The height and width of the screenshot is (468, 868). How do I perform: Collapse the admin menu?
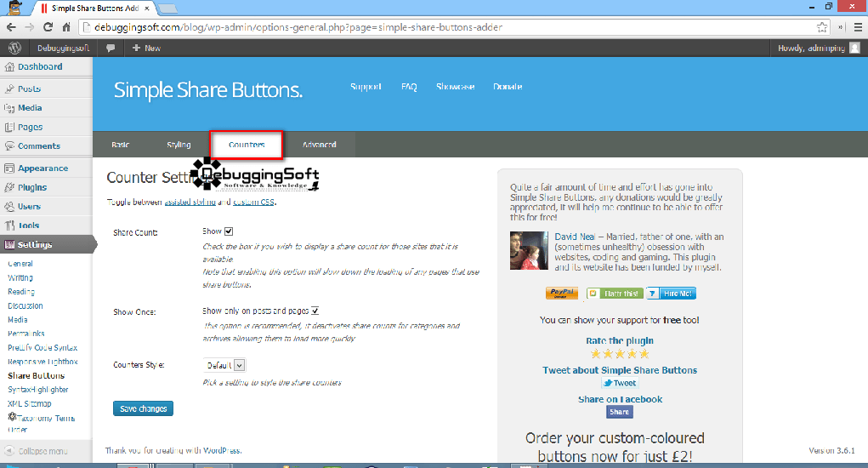(x=37, y=451)
